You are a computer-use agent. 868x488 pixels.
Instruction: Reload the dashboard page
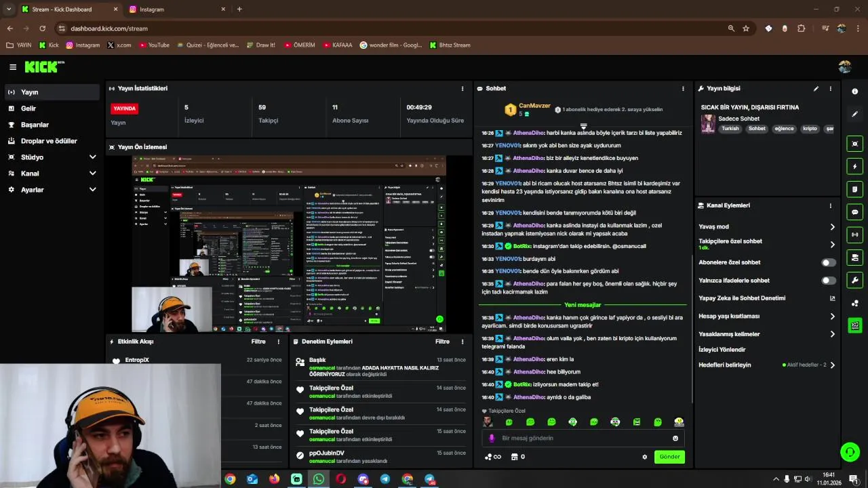42,28
